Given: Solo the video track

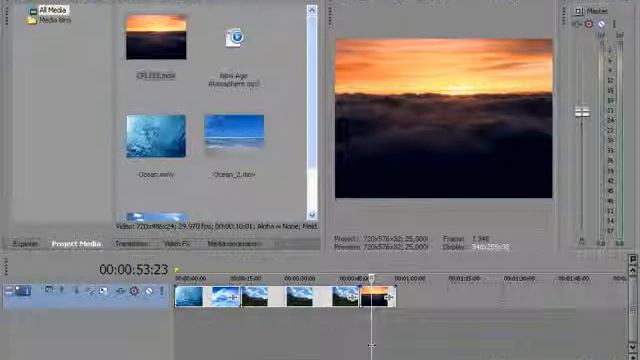Looking at the screenshot, I should [x=162, y=291].
